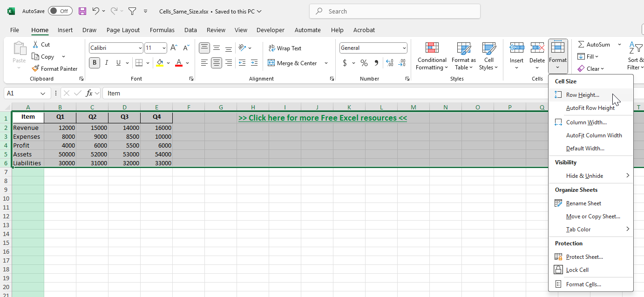
Task: Apply Percent Style format
Action: tap(364, 63)
